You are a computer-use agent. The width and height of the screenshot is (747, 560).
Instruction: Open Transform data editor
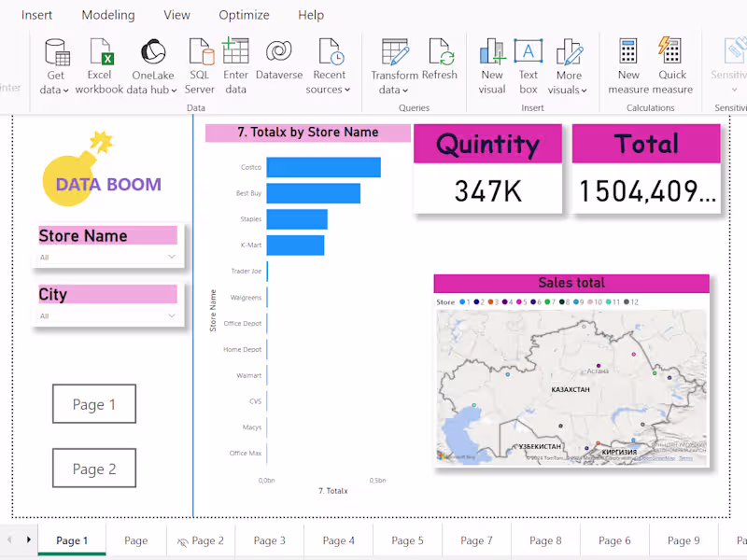pos(394,66)
